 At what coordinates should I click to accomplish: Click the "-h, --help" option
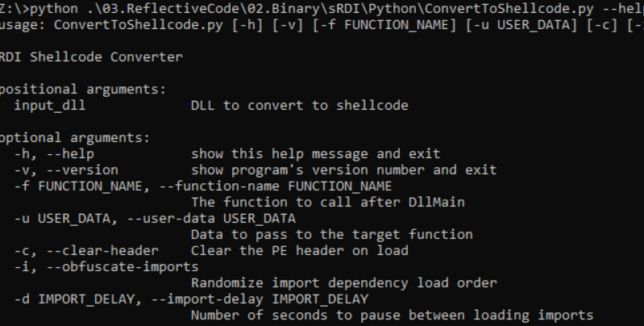pyautogui.click(x=50, y=154)
